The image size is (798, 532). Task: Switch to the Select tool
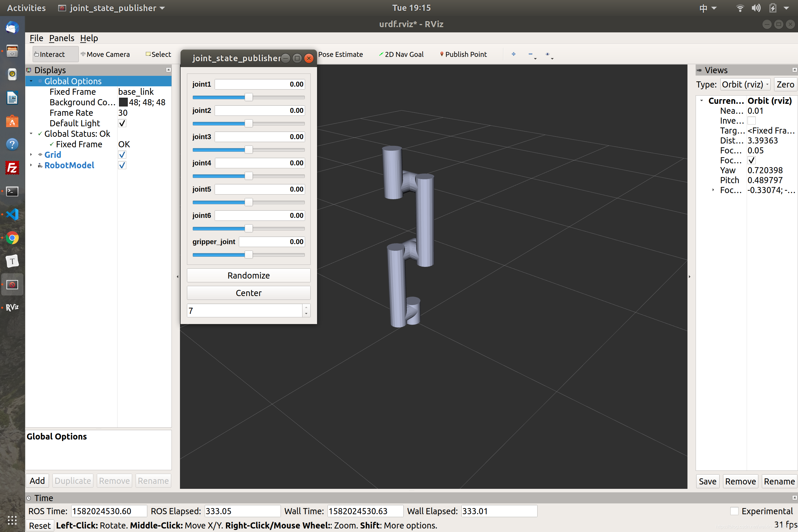158,54
